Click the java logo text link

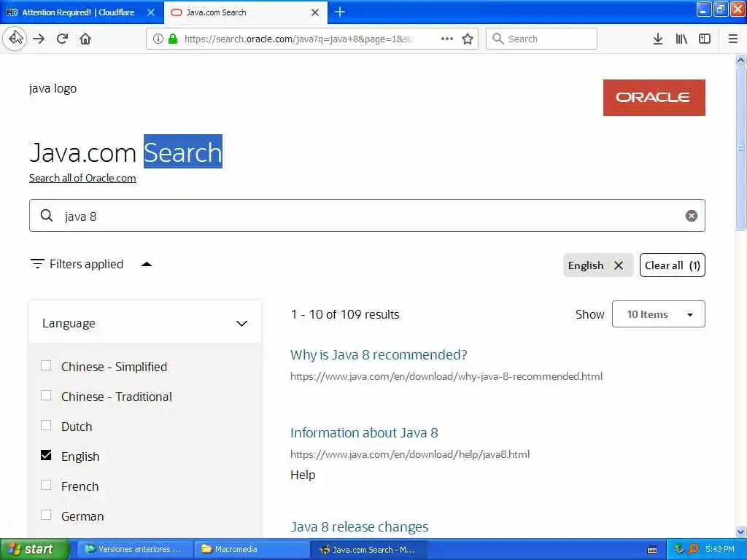(x=53, y=88)
